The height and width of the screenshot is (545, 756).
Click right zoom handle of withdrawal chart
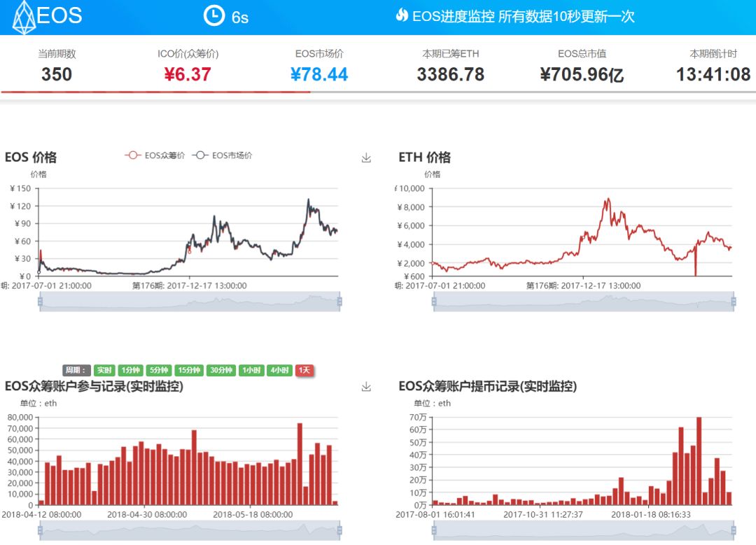coord(734,530)
